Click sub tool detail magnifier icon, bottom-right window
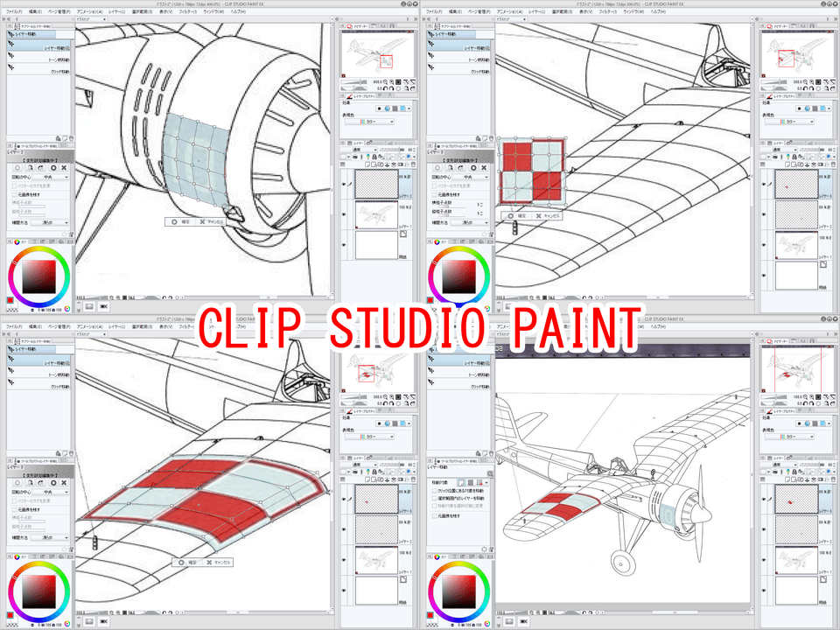The height and width of the screenshot is (630, 840). click(x=490, y=474)
